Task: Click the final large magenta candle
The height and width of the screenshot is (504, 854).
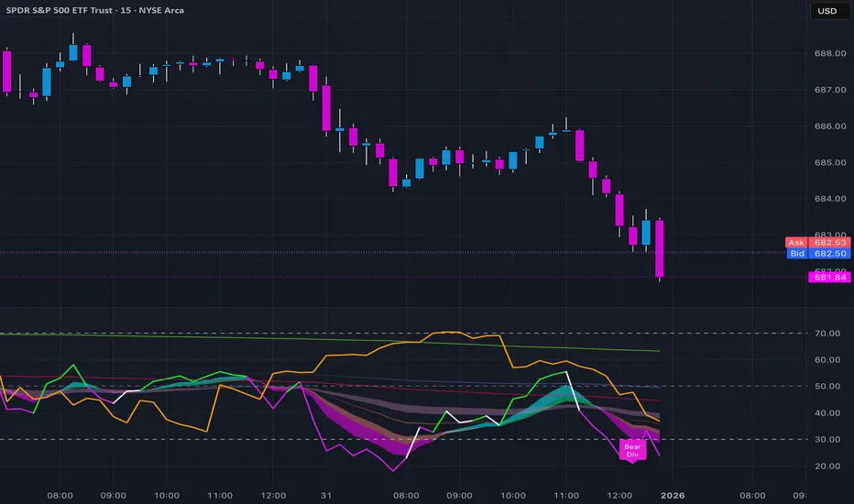Action: [x=659, y=249]
